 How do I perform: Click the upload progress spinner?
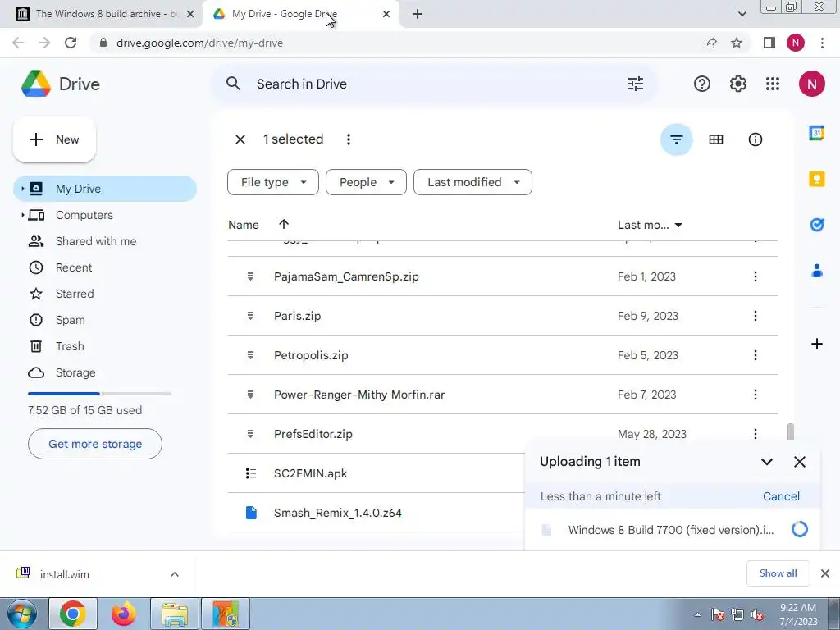tap(799, 529)
